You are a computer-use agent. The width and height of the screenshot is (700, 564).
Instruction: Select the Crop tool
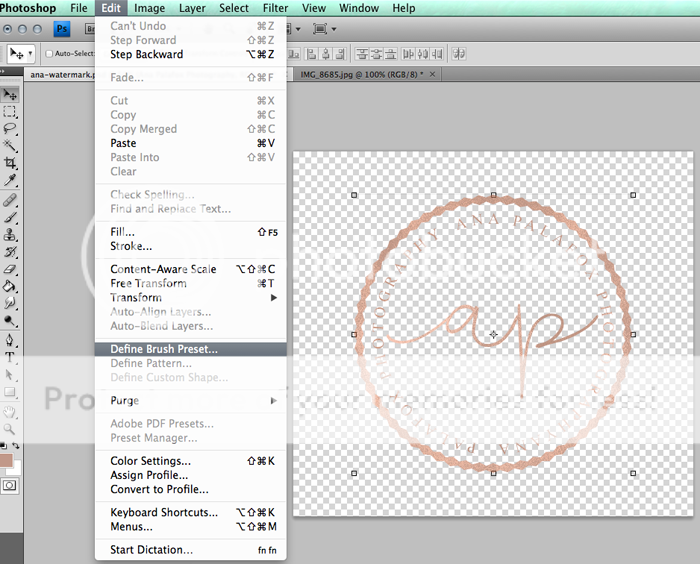(x=10, y=163)
